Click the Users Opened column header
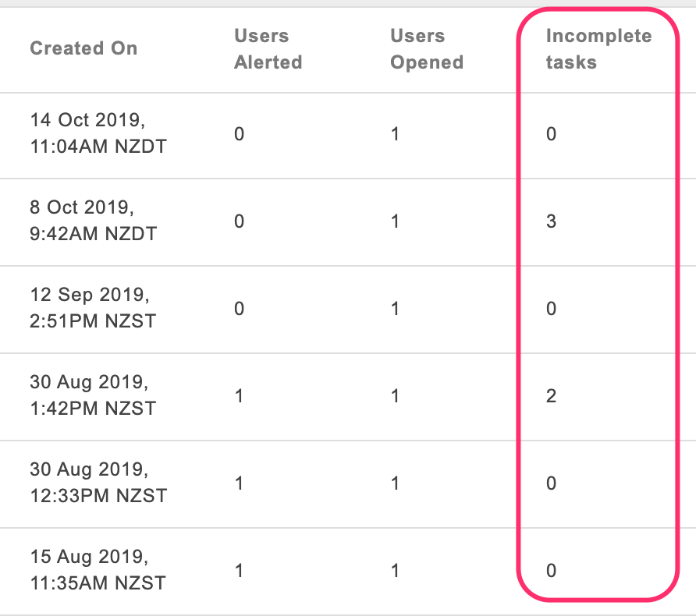Image resolution: width=696 pixels, height=616 pixels. point(427,49)
